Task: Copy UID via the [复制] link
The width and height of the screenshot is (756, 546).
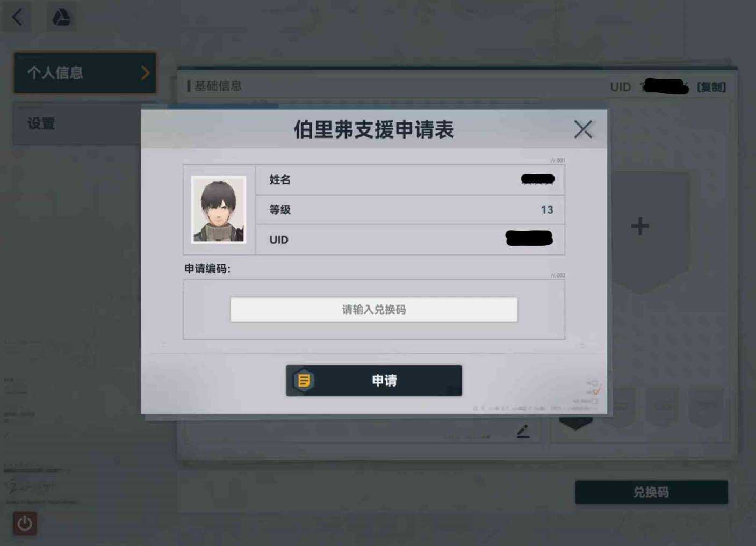Action: click(711, 87)
